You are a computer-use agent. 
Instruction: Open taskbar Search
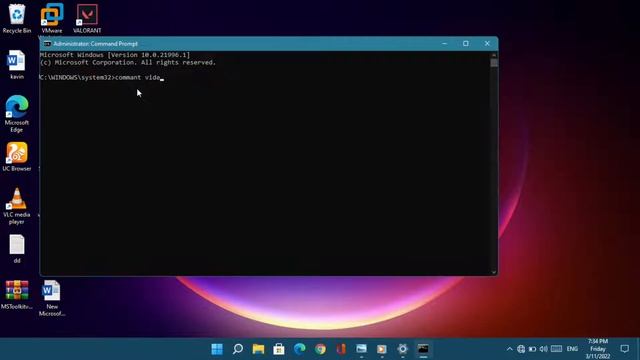238,349
